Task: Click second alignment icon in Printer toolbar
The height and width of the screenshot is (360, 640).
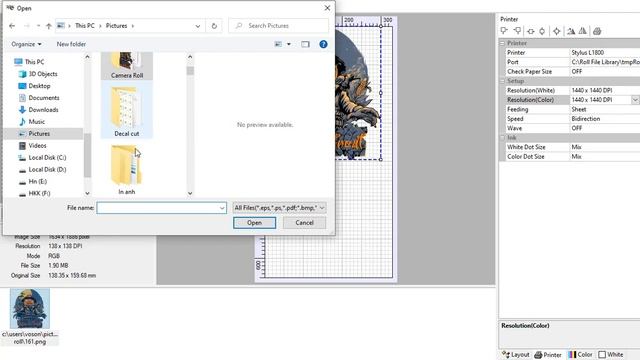Action: pyautogui.click(x=517, y=31)
